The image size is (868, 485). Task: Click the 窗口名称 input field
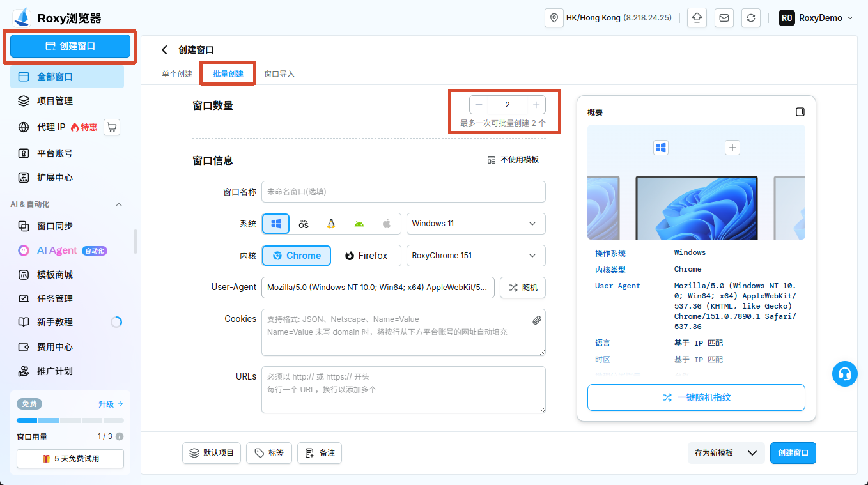click(x=403, y=192)
